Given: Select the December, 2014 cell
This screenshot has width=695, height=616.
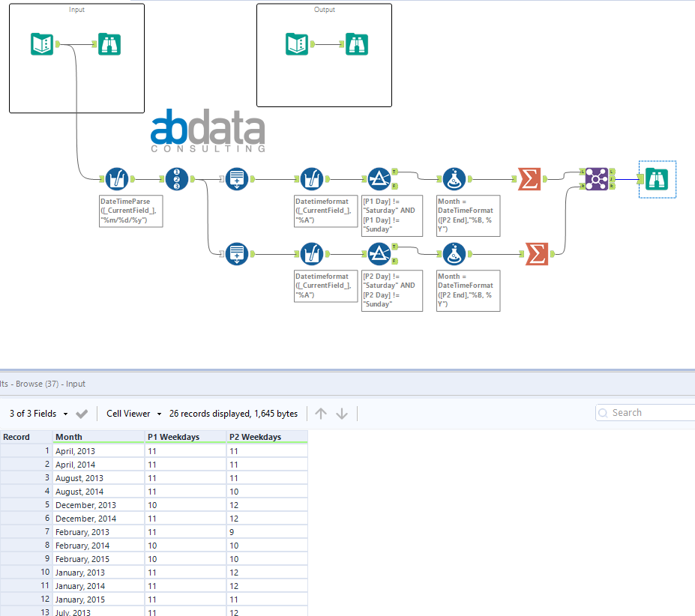Looking at the screenshot, I should (98, 519).
